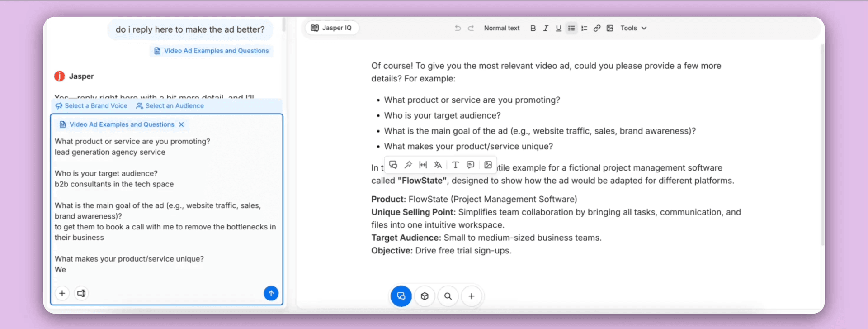Viewport: 868px width, 329px height.
Task: Open the Tools dropdown menu
Action: pyautogui.click(x=633, y=28)
